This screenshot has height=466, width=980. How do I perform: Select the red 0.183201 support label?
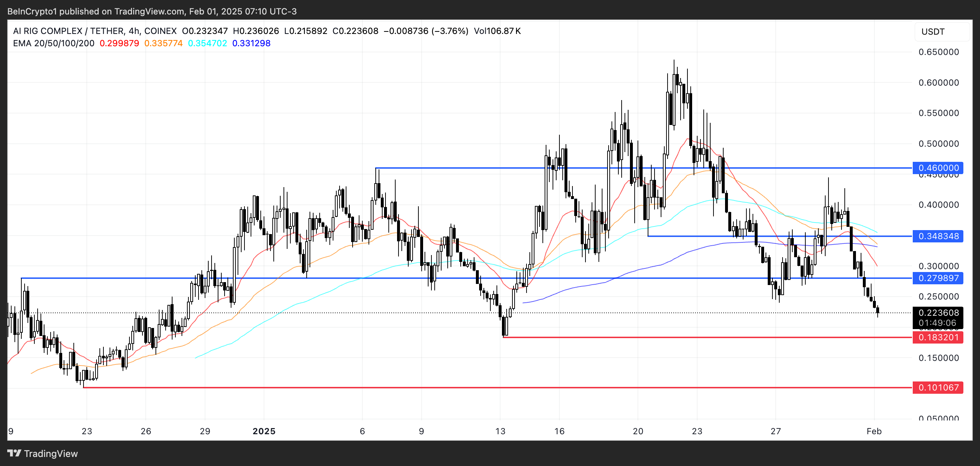[938, 337]
